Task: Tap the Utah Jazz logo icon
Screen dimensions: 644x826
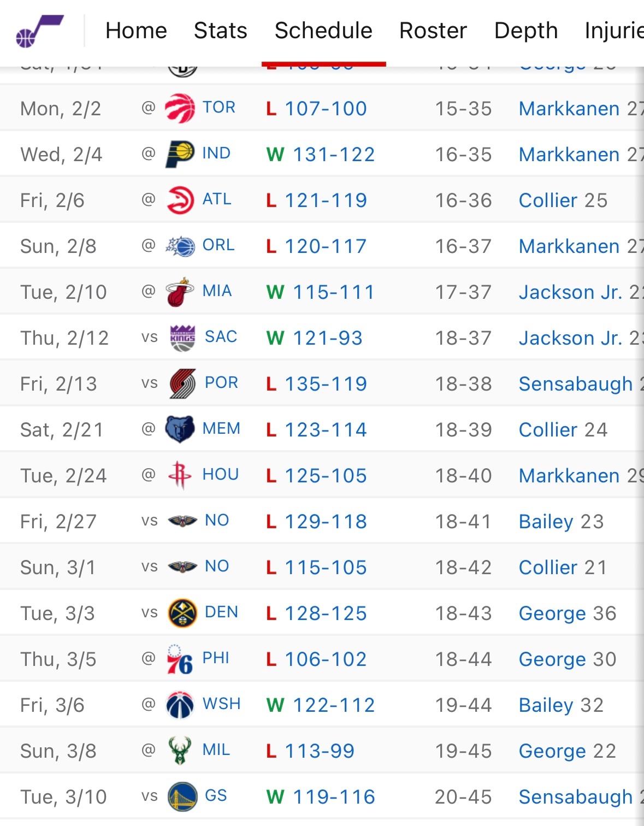Action: pyautogui.click(x=39, y=31)
